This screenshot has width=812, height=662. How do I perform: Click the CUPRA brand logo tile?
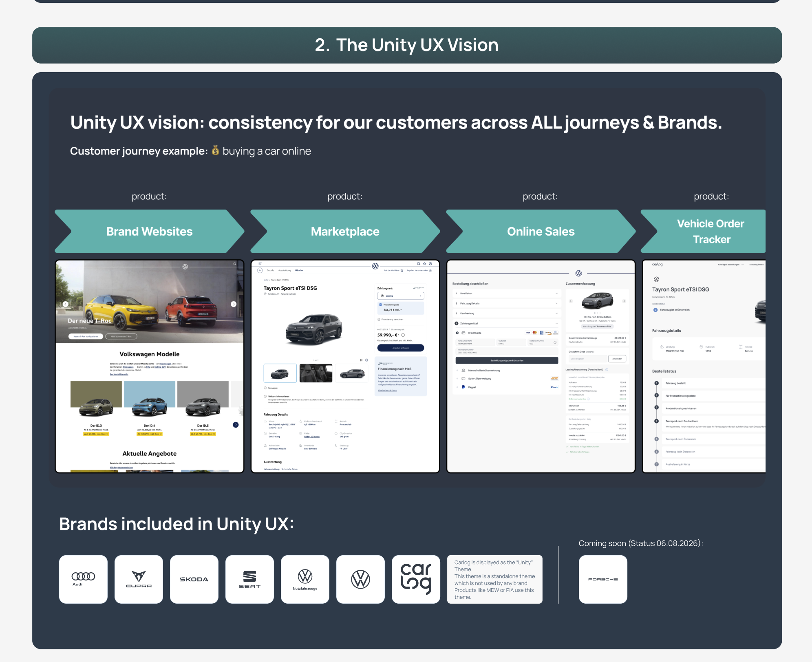pyautogui.click(x=139, y=579)
